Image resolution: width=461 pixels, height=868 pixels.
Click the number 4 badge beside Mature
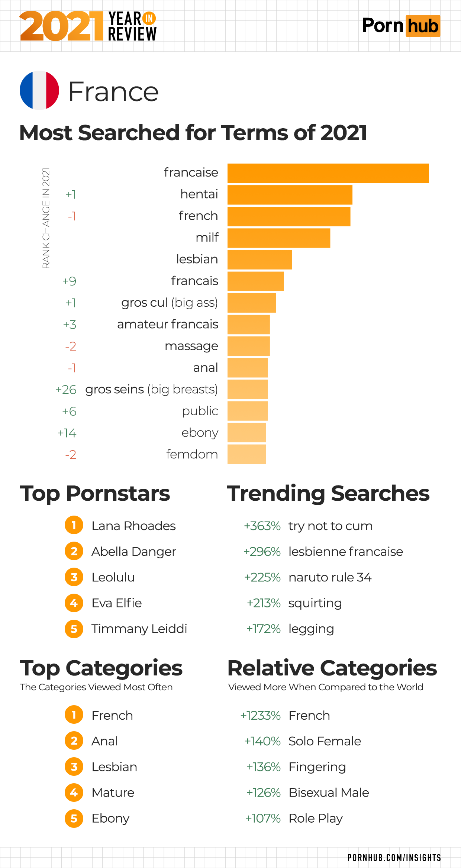tap(74, 793)
